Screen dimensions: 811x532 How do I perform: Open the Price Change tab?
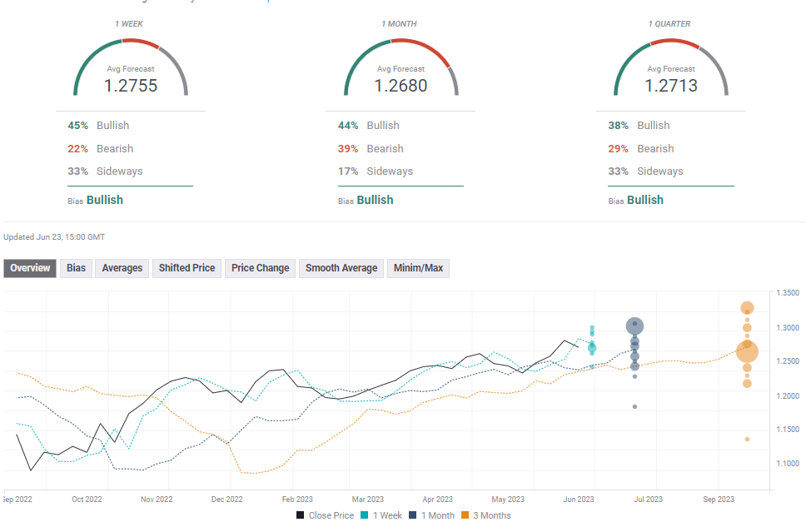(261, 268)
